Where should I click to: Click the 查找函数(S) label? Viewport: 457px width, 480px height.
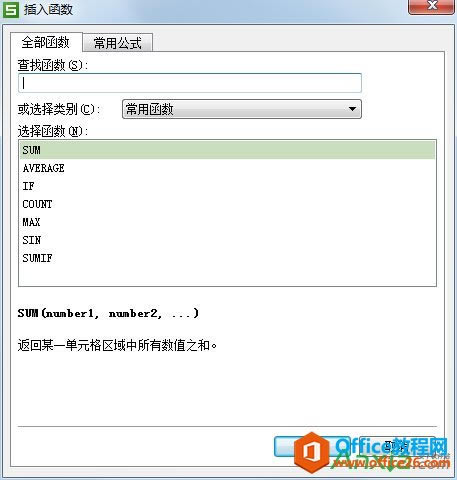pos(53,65)
